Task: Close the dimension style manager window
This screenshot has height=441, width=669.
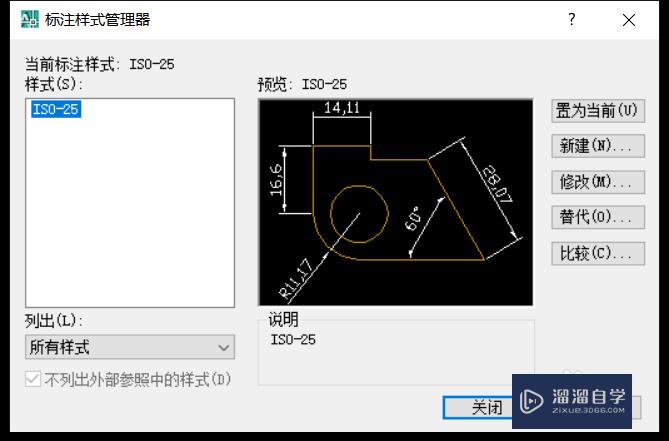Action: coord(628,20)
